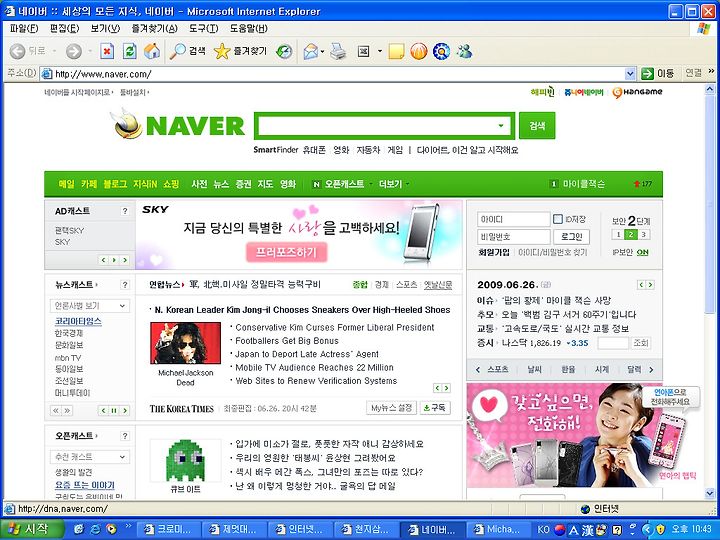Screen dimensions: 720x540
Task: Stop page loading with red X icon
Action: pyautogui.click(x=107, y=51)
